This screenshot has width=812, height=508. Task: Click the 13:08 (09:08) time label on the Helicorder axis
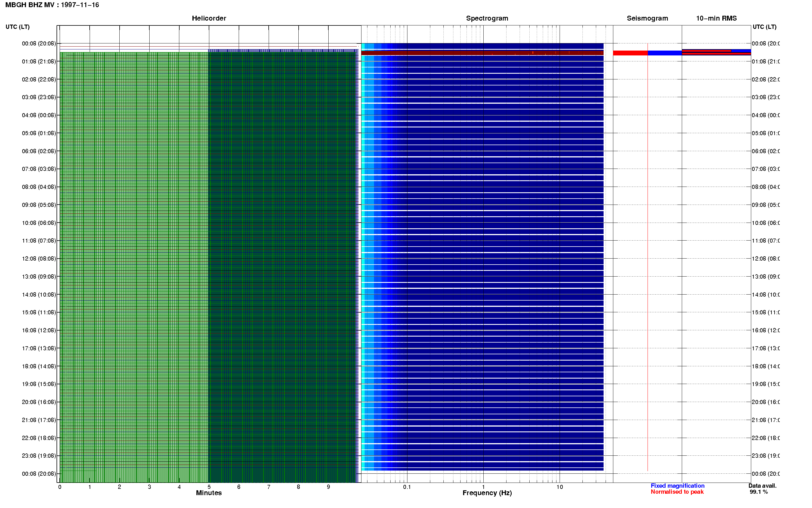tap(39, 277)
